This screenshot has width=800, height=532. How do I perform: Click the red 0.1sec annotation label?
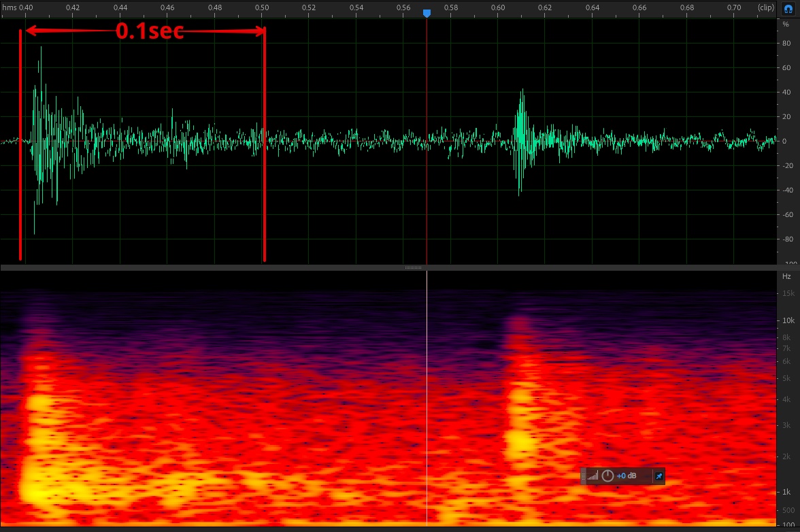[x=150, y=31]
